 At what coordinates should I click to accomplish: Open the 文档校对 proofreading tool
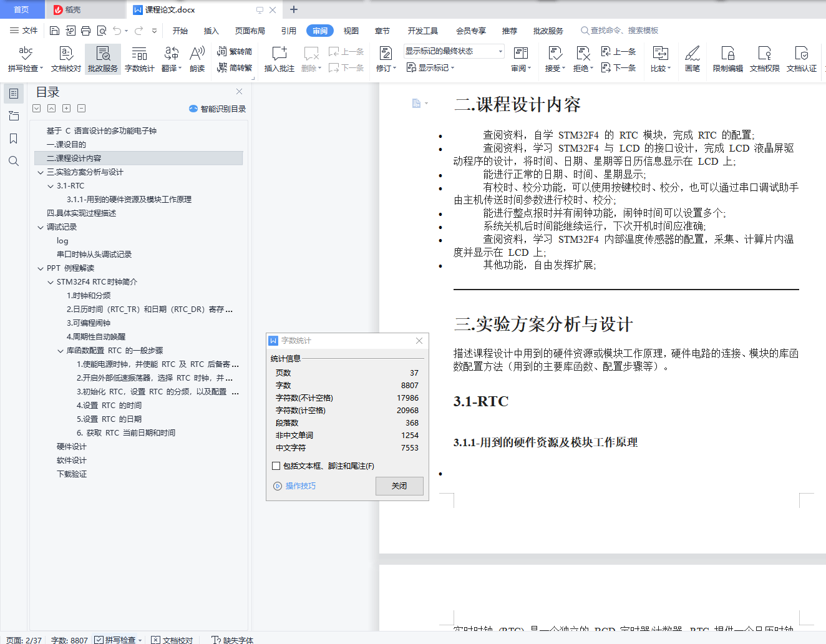point(66,59)
